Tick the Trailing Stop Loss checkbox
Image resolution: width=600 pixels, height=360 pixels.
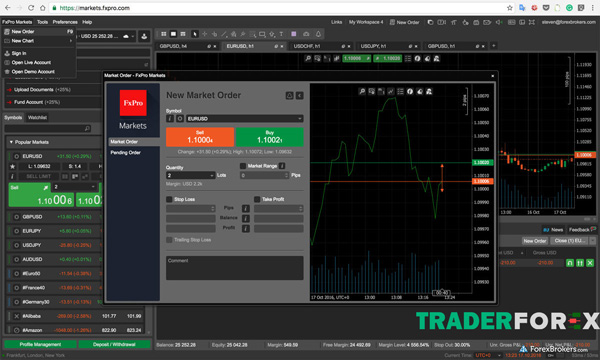click(169, 240)
